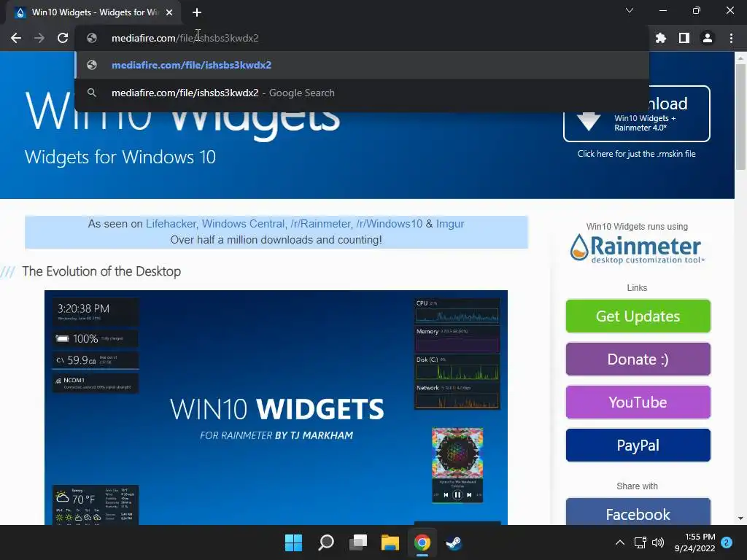Screen dimensions: 747x560
Task: Open the tab search chevron
Action: coord(630,10)
